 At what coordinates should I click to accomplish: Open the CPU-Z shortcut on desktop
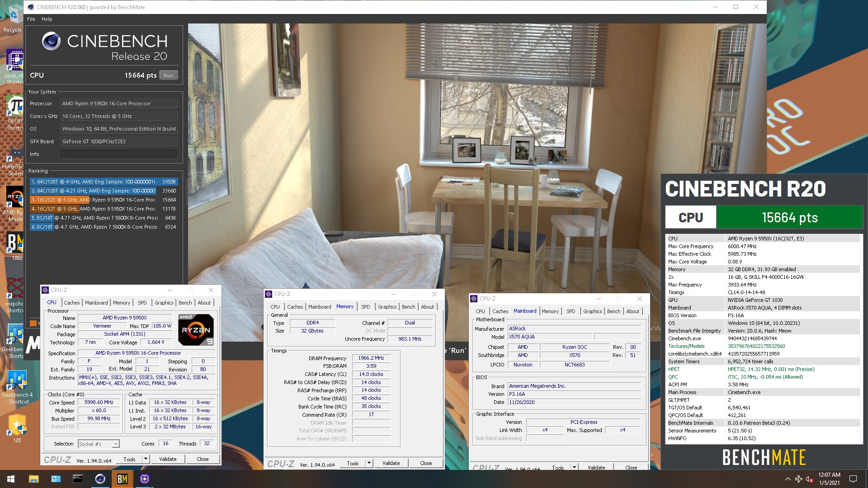tap(14, 67)
